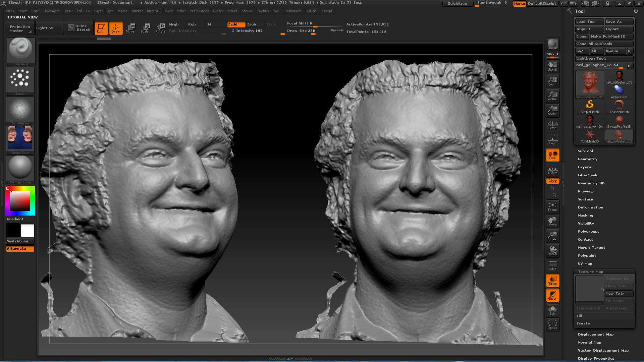The width and height of the screenshot is (644, 362).
Task: Open the Preferences menu
Action: pyautogui.click(x=199, y=11)
